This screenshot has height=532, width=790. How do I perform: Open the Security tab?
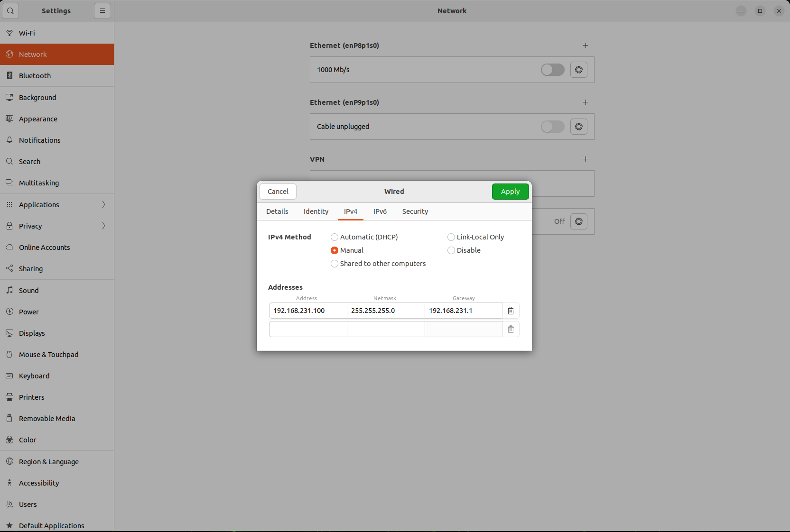coord(415,211)
